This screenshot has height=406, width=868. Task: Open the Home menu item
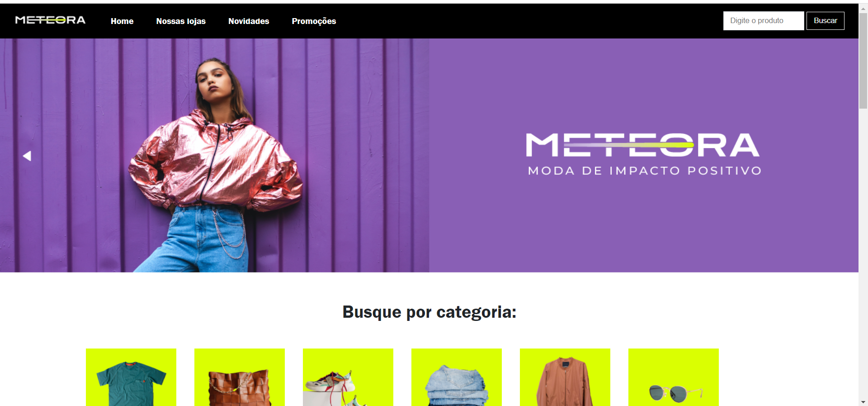click(122, 21)
